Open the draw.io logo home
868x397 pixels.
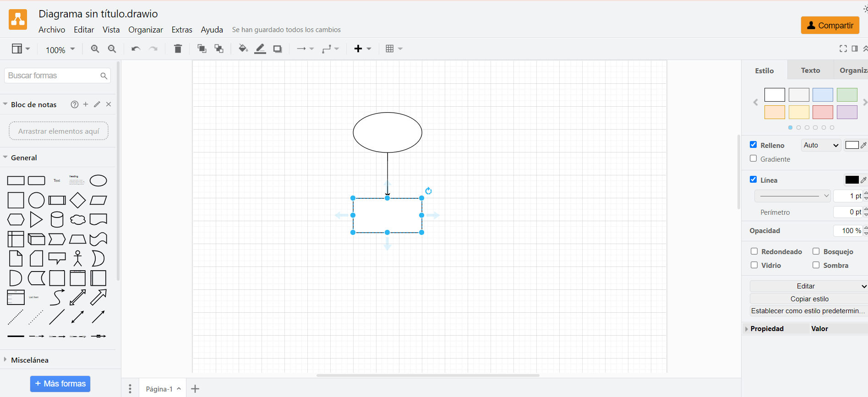pyautogui.click(x=18, y=19)
